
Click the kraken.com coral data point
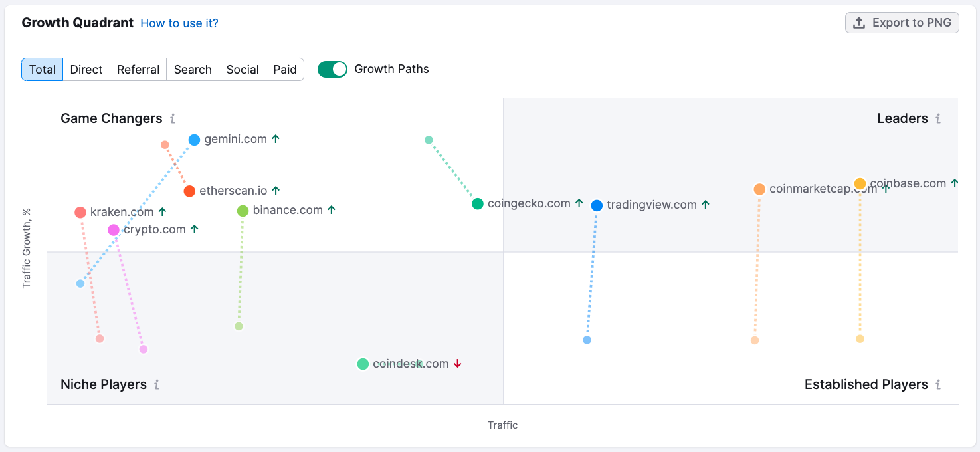(x=80, y=213)
